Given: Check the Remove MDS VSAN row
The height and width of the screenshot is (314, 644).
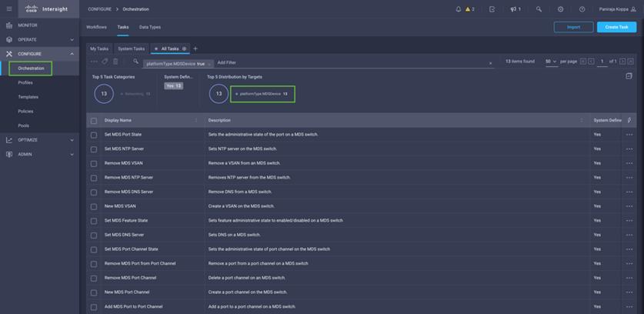Looking at the screenshot, I should click(x=94, y=164).
